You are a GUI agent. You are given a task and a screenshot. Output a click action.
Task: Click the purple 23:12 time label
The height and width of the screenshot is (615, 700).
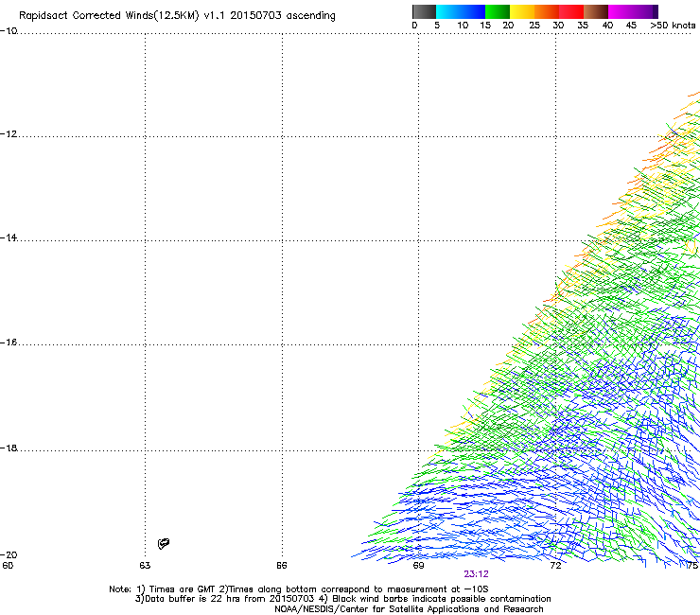click(476, 574)
